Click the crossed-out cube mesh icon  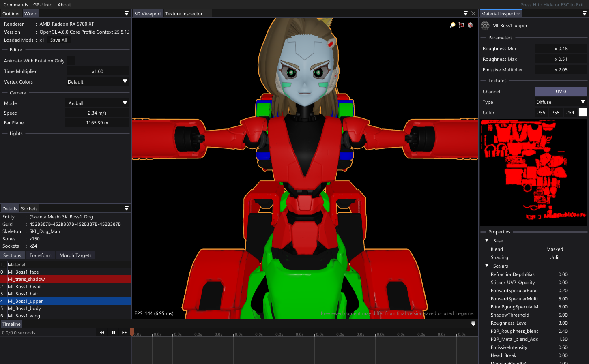pos(470,25)
